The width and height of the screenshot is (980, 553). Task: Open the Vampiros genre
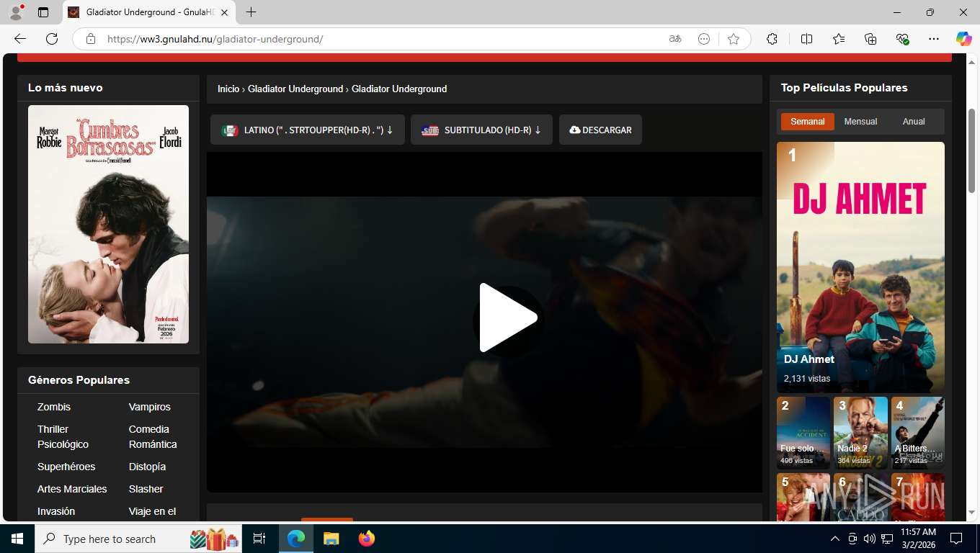(x=150, y=407)
